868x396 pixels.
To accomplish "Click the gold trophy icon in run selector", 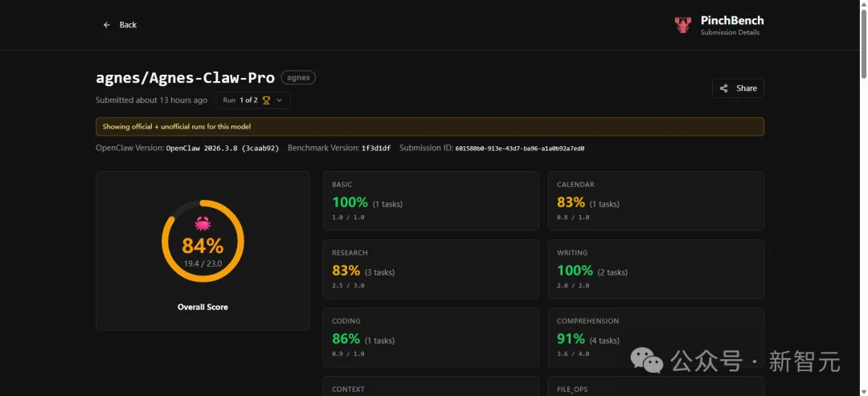I will [266, 100].
